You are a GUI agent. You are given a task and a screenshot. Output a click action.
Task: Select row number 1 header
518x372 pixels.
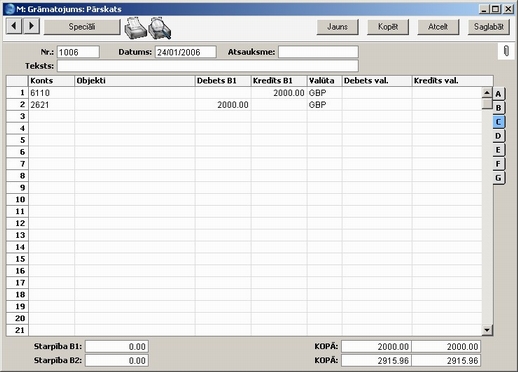17,93
